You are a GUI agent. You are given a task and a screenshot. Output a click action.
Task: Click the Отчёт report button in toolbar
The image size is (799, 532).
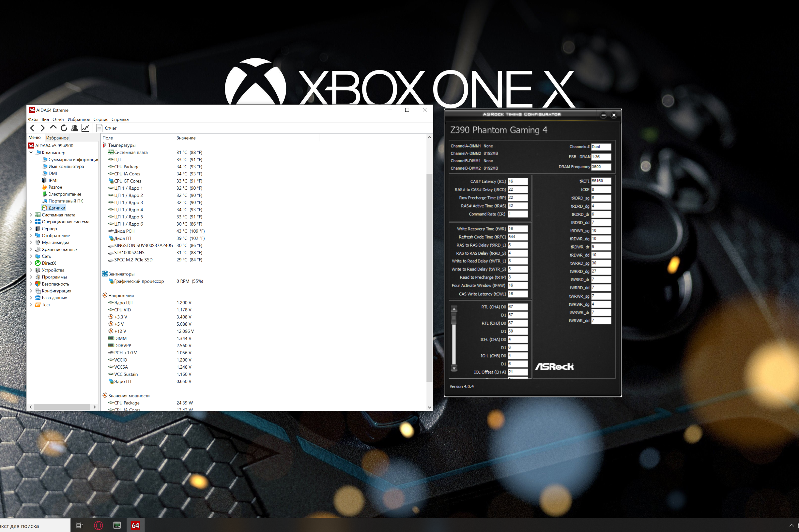[107, 128]
